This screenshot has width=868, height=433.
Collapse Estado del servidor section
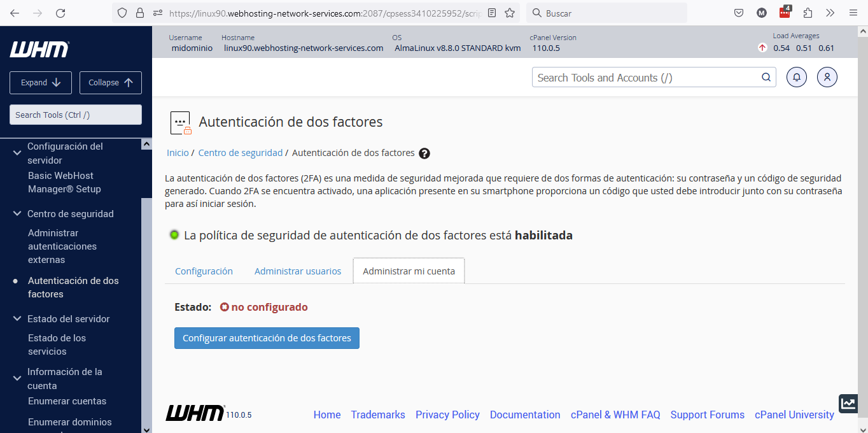click(17, 319)
